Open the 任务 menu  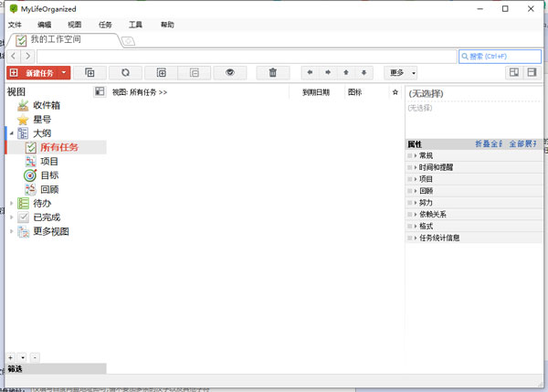(105, 25)
